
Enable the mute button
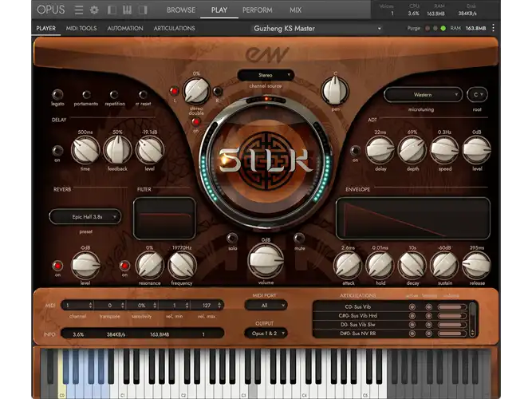[299, 238]
